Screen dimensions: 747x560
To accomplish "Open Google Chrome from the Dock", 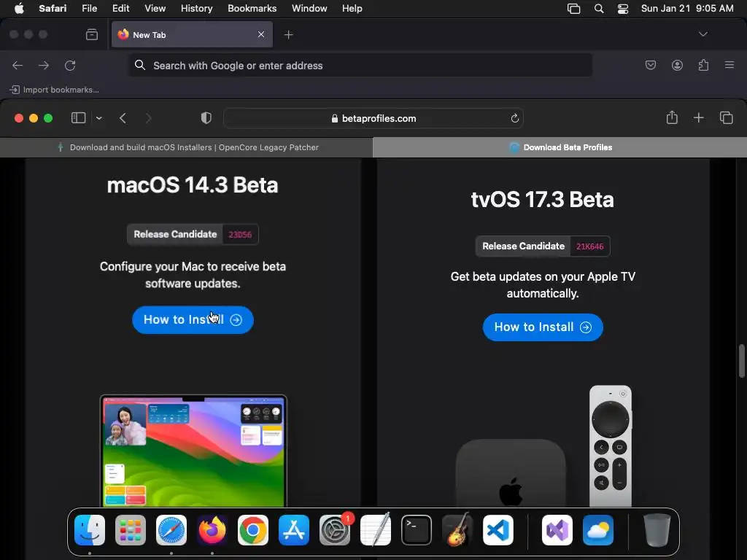I will (x=253, y=530).
